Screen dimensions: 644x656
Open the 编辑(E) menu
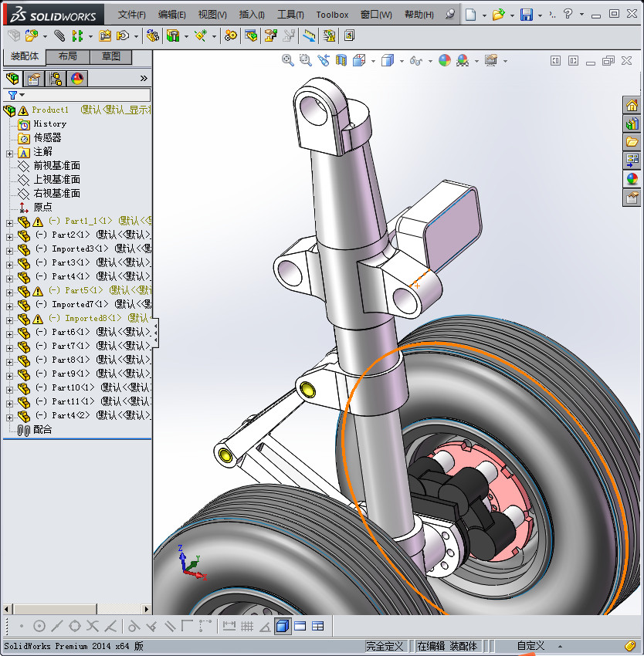[x=171, y=15]
